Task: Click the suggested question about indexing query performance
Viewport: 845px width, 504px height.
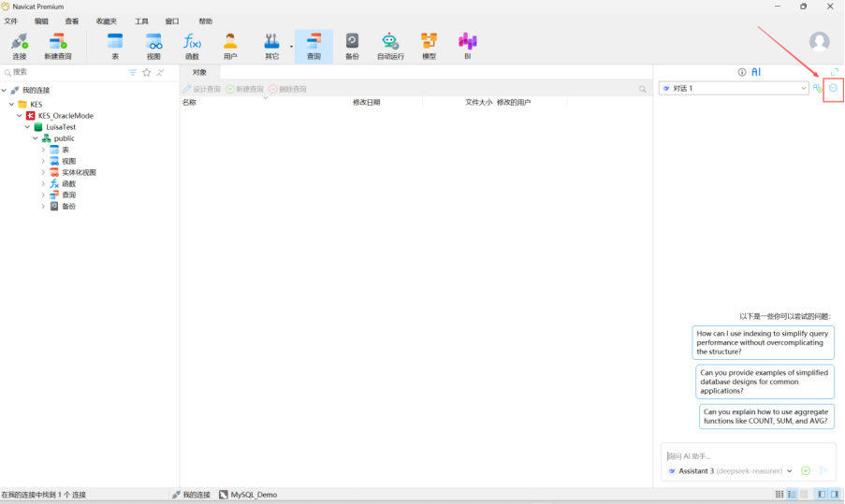Action: point(763,342)
